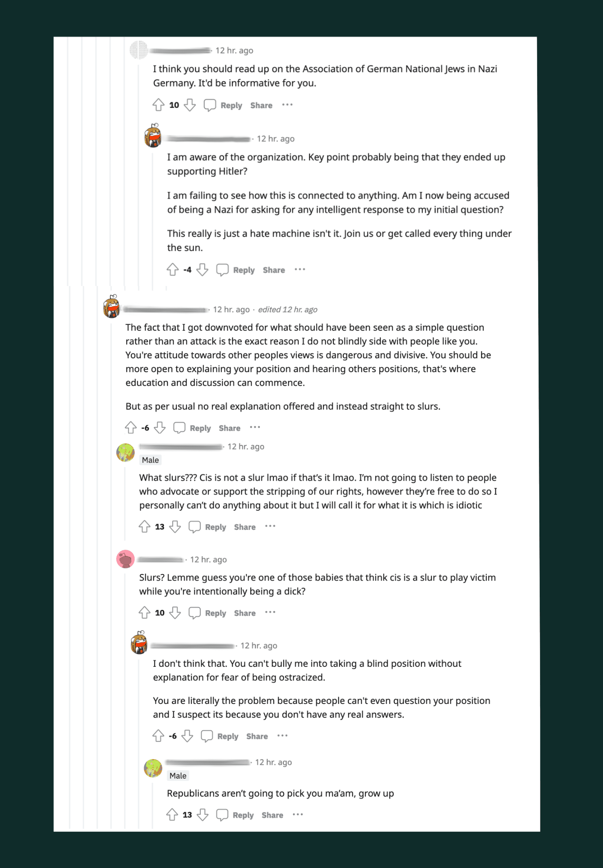Open more options under "What slurs???" comment

pyautogui.click(x=270, y=526)
